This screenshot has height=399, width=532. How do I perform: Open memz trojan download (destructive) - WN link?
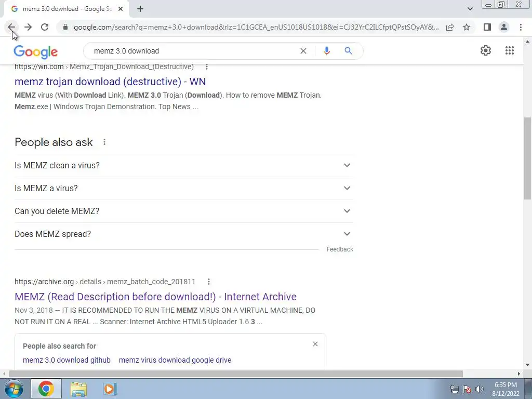click(110, 82)
